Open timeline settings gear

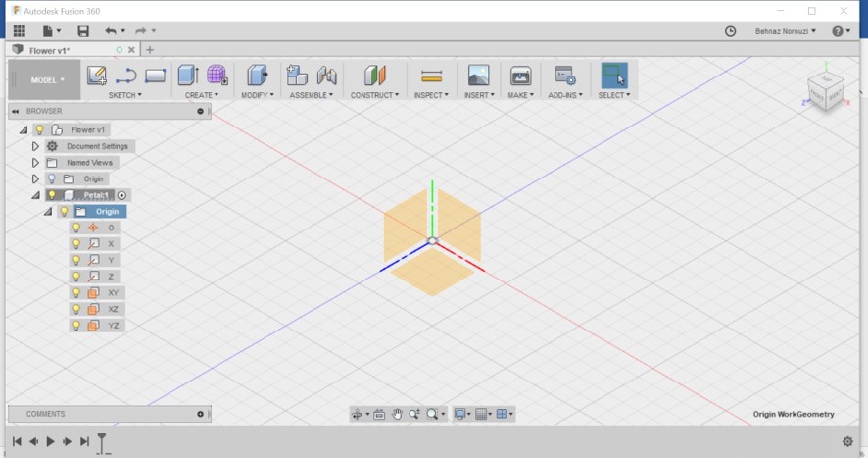coord(847,441)
